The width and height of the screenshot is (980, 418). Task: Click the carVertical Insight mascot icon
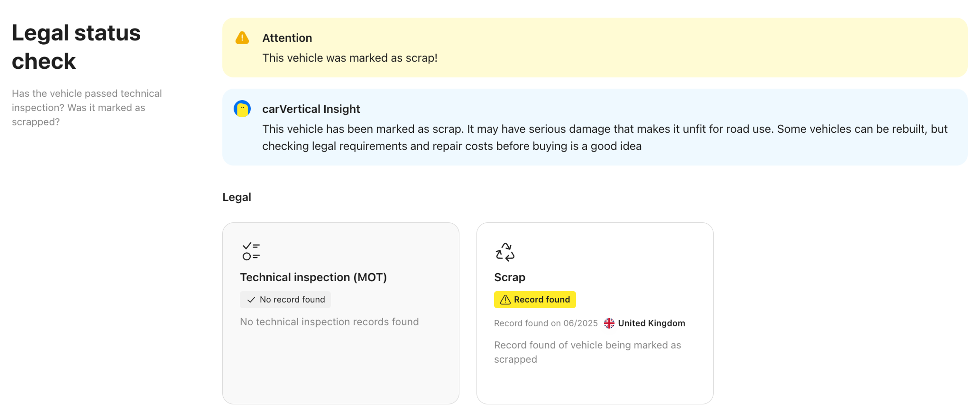[x=242, y=109]
